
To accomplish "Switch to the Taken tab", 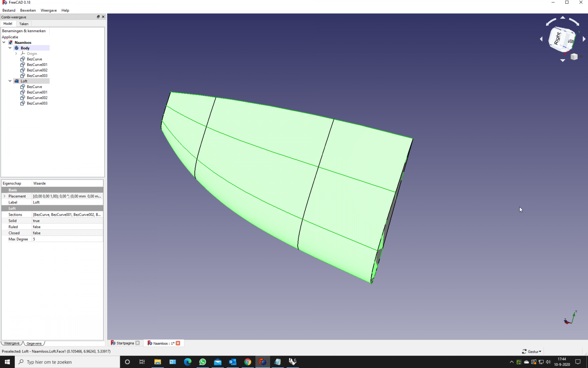I will tap(24, 24).
